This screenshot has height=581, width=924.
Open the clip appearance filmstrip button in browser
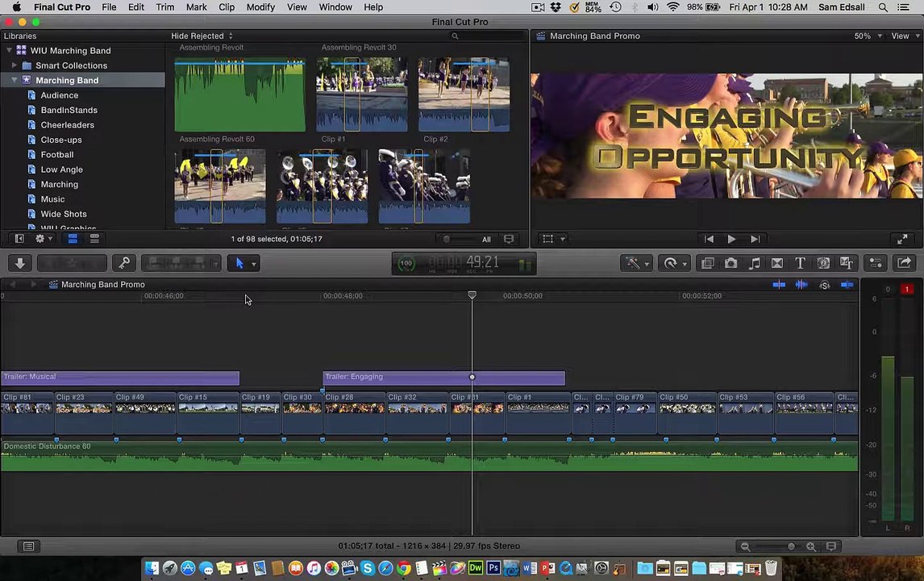509,239
